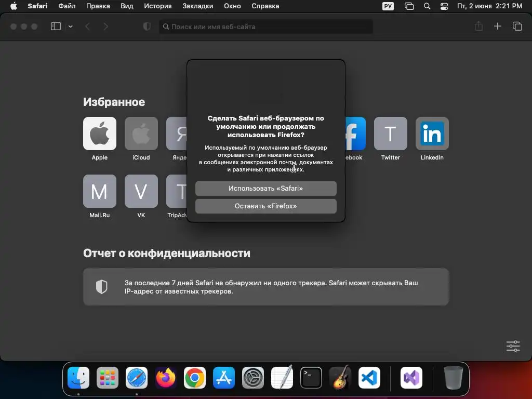Launch Firefox from the Dock
The image size is (532, 399).
[x=166, y=378]
